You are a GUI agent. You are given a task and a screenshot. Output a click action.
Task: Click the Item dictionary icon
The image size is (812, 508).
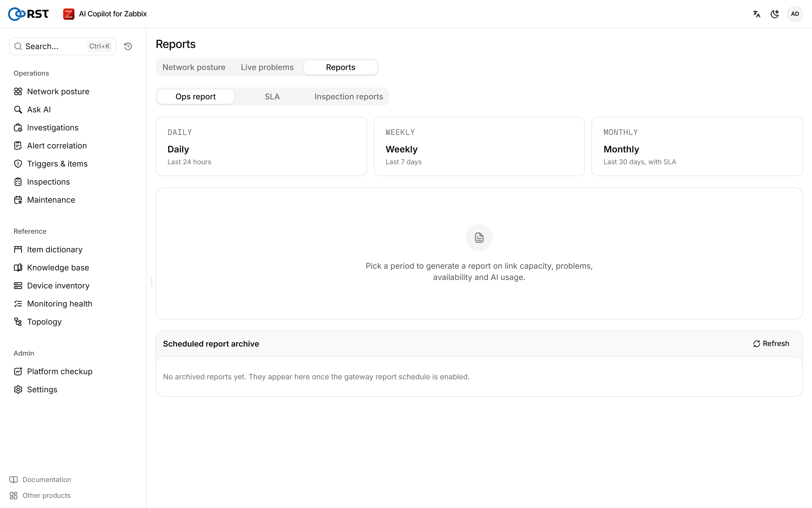pos(18,249)
